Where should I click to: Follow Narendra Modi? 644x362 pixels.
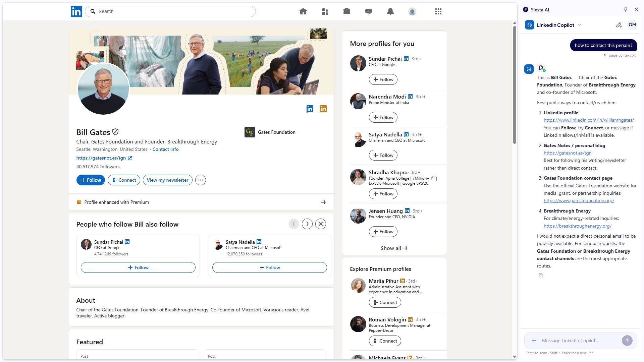[x=383, y=117]
